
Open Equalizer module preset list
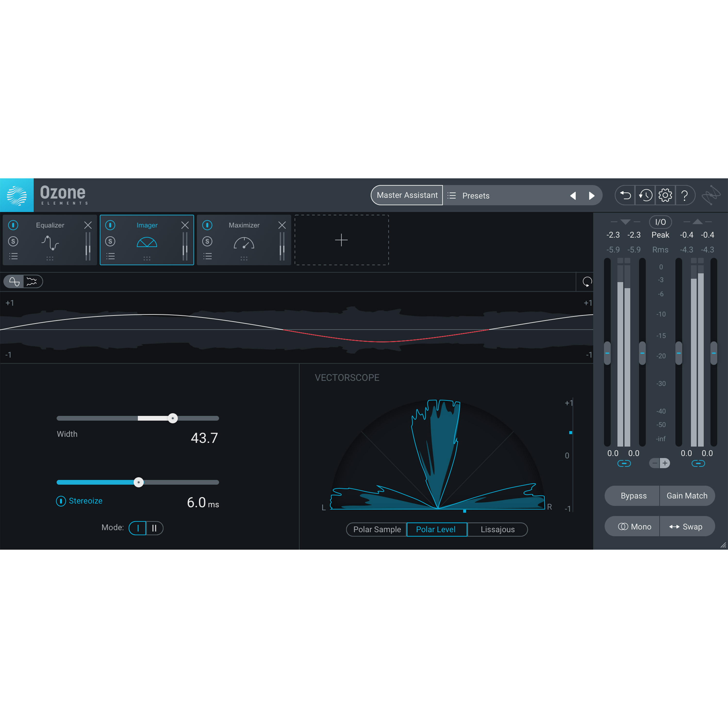[x=14, y=256]
